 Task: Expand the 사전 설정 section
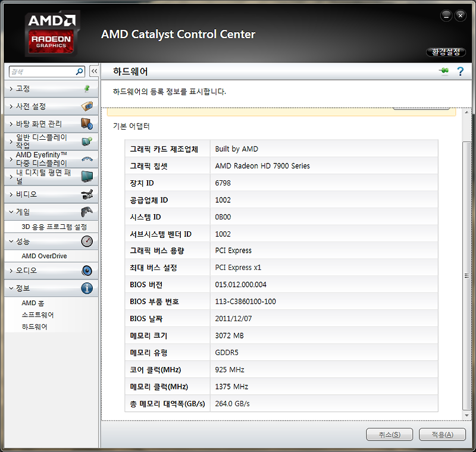tap(11, 106)
